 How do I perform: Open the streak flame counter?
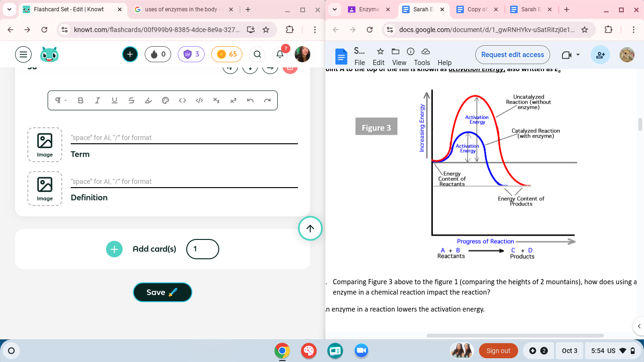158,54
